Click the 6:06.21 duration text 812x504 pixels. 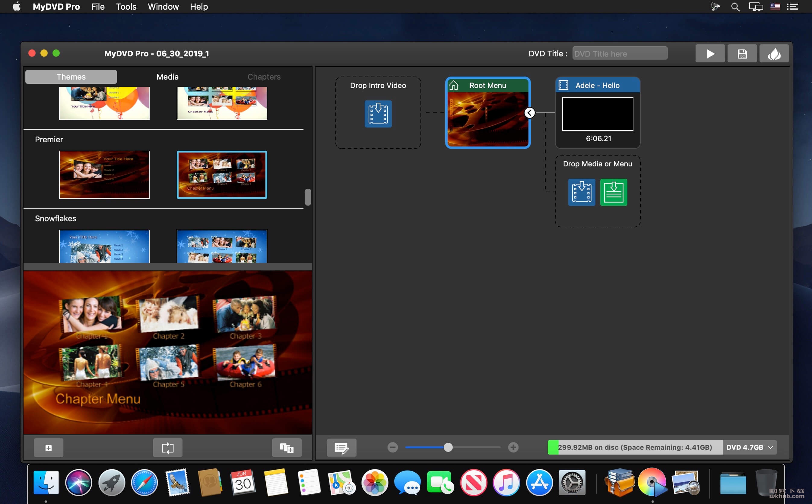pos(598,138)
